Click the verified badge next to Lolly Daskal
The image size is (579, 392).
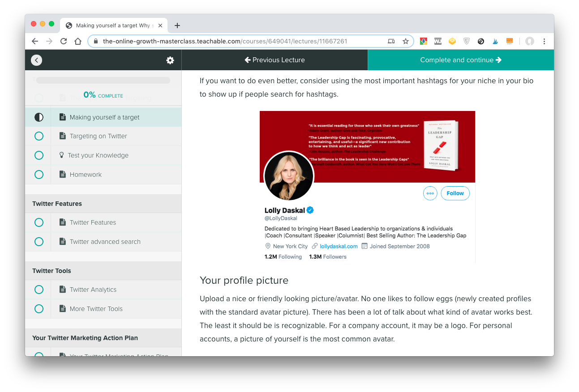310,210
